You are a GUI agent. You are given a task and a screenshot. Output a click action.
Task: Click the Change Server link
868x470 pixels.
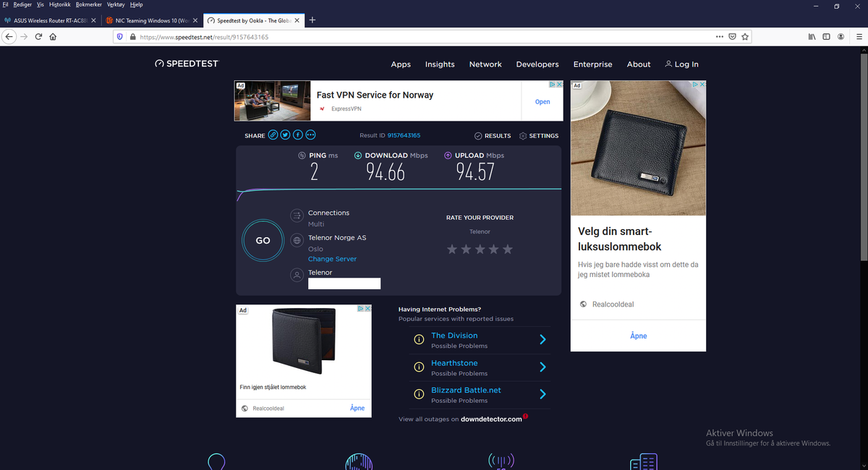(332, 259)
